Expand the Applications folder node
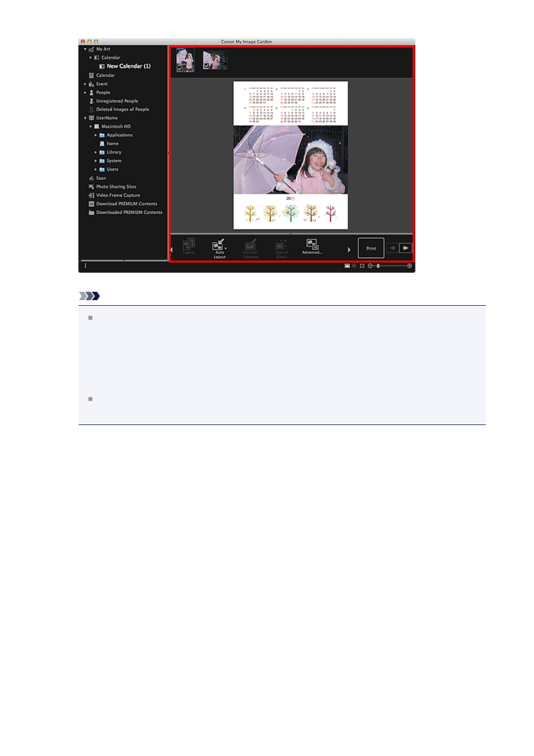534x756 pixels. [96, 136]
